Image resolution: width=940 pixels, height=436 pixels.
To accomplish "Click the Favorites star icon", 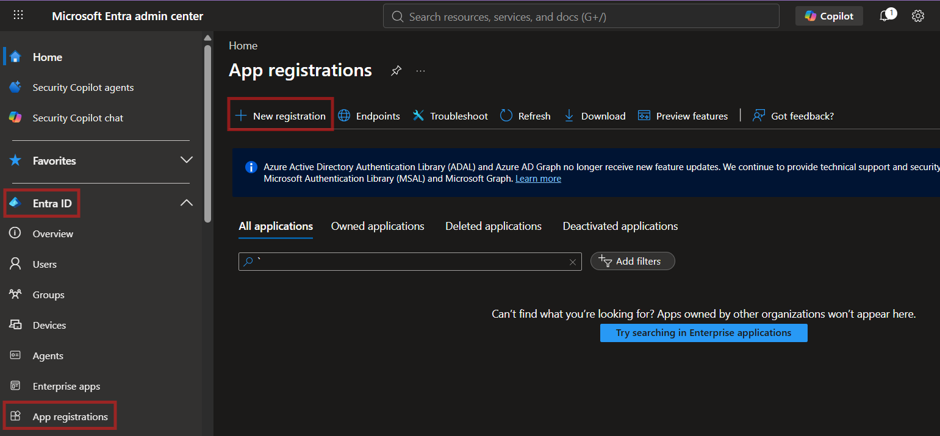I will [x=16, y=160].
